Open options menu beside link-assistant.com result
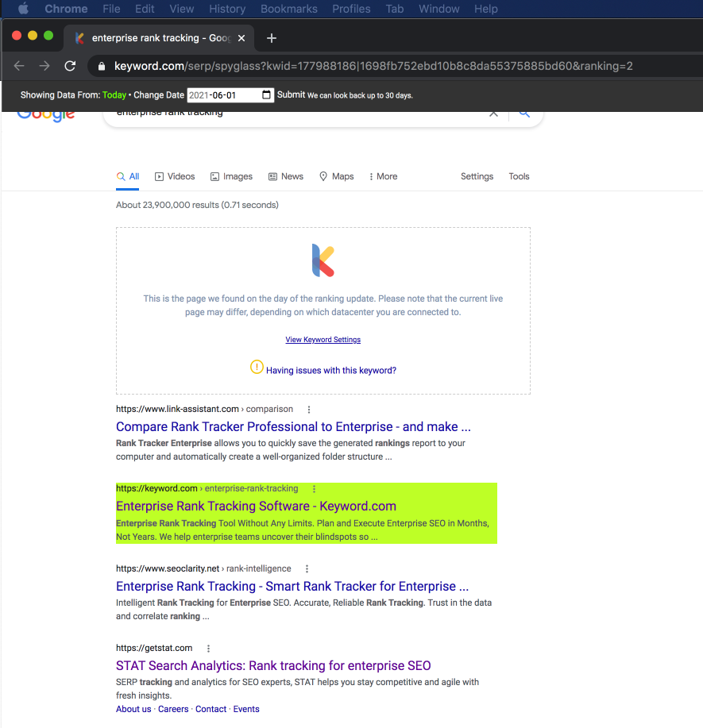This screenshot has height=728, width=703. click(308, 408)
